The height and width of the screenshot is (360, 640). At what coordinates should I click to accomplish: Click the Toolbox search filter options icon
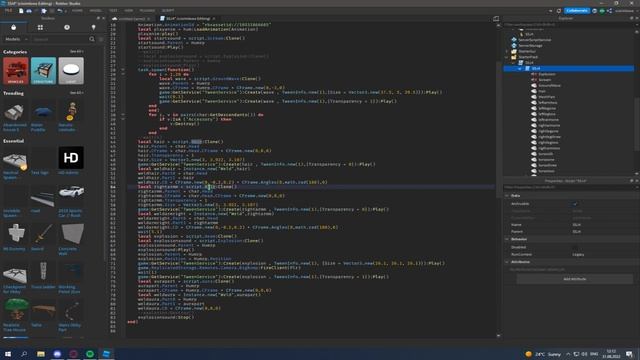(101, 39)
